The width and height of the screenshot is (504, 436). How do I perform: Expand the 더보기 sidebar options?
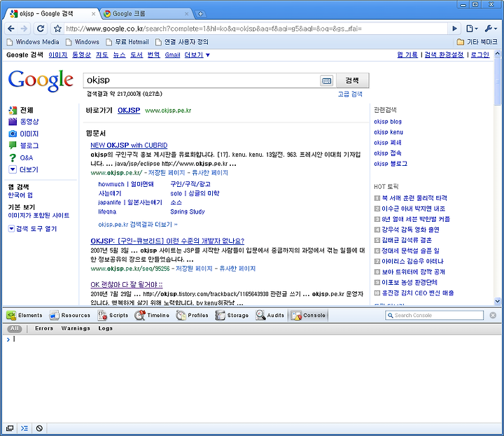23,169
